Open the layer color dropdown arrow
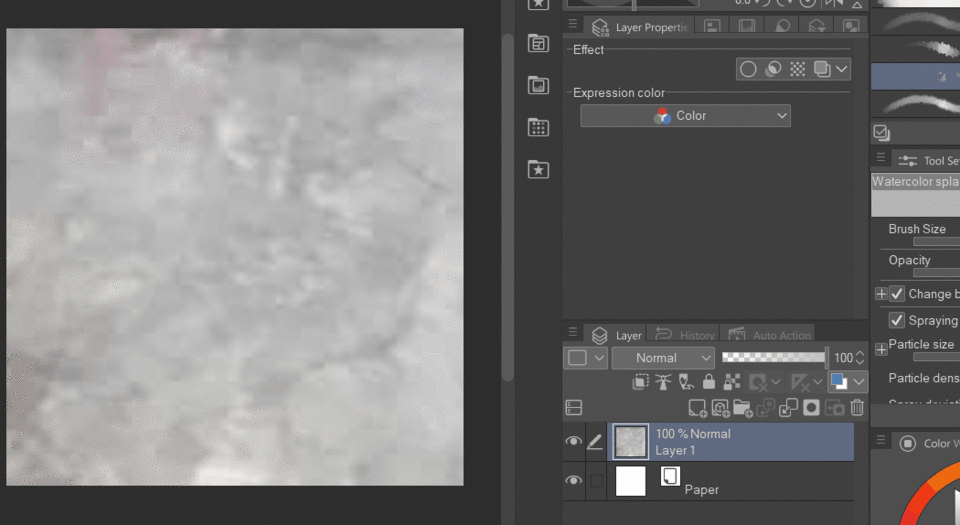Viewport: 960px width, 525px height. (x=858, y=382)
